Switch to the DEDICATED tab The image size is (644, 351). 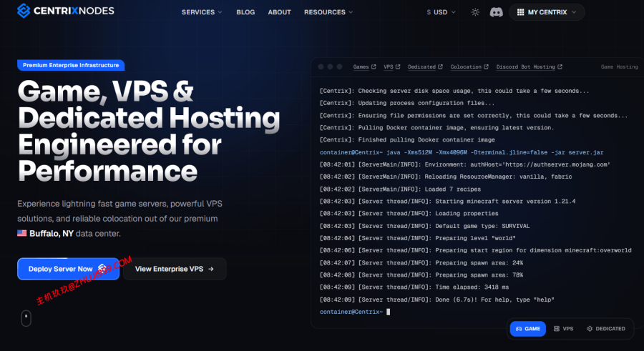606,329
